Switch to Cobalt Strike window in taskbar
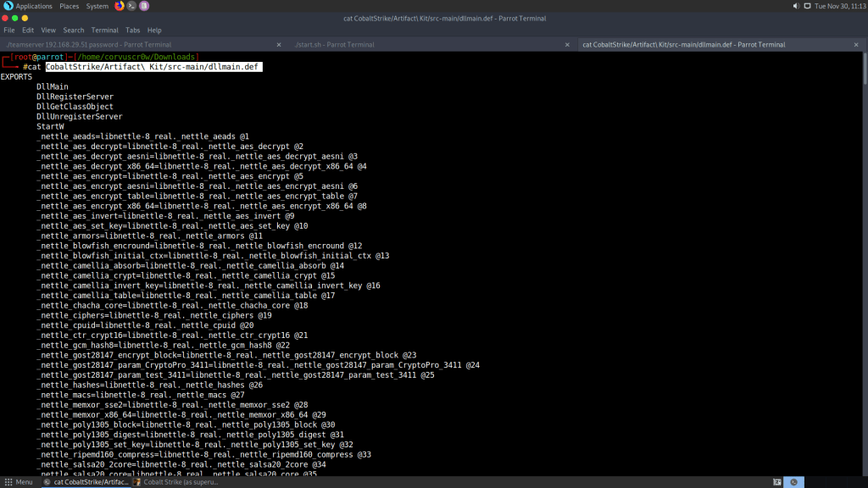 [x=175, y=481]
